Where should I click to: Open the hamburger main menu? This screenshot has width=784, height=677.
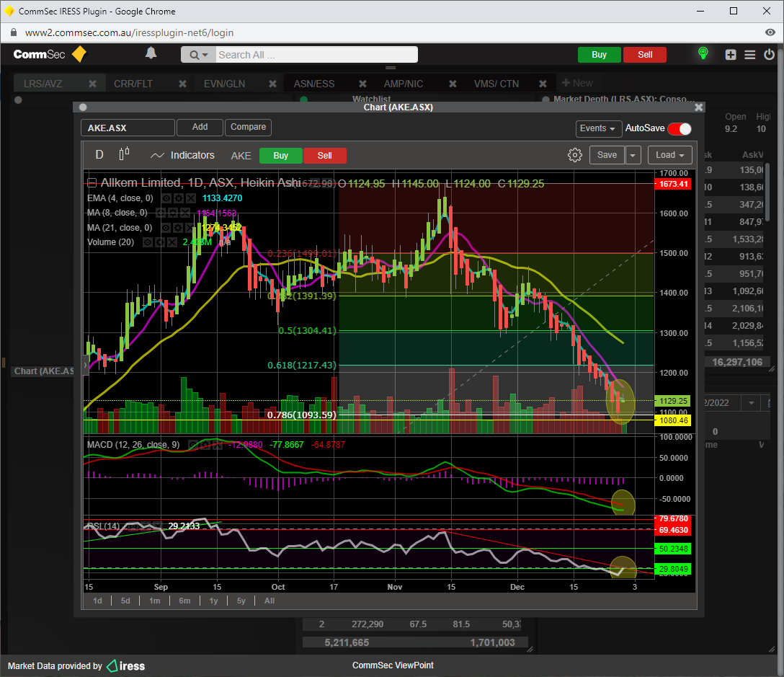tap(749, 55)
